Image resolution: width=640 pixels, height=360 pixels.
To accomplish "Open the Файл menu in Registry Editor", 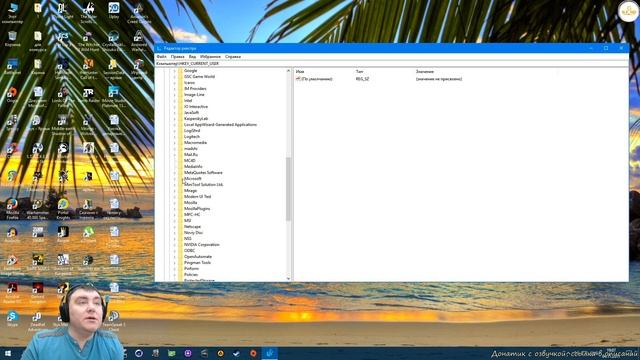I will click(x=161, y=57).
